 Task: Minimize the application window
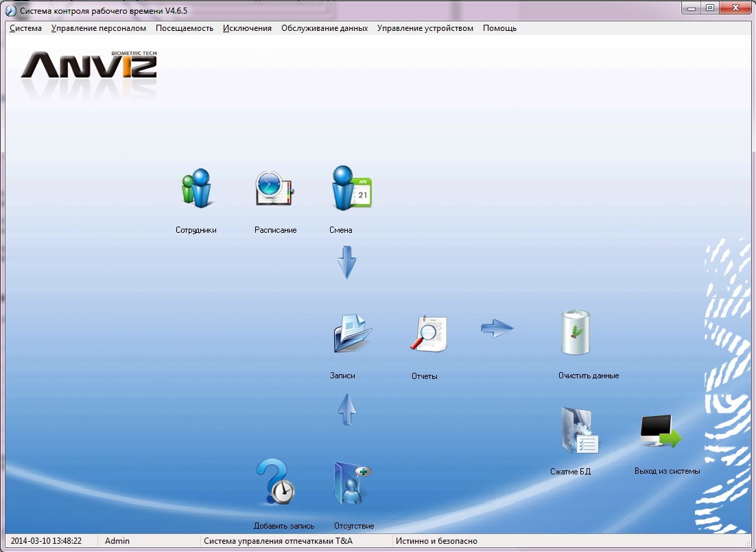click(x=691, y=8)
